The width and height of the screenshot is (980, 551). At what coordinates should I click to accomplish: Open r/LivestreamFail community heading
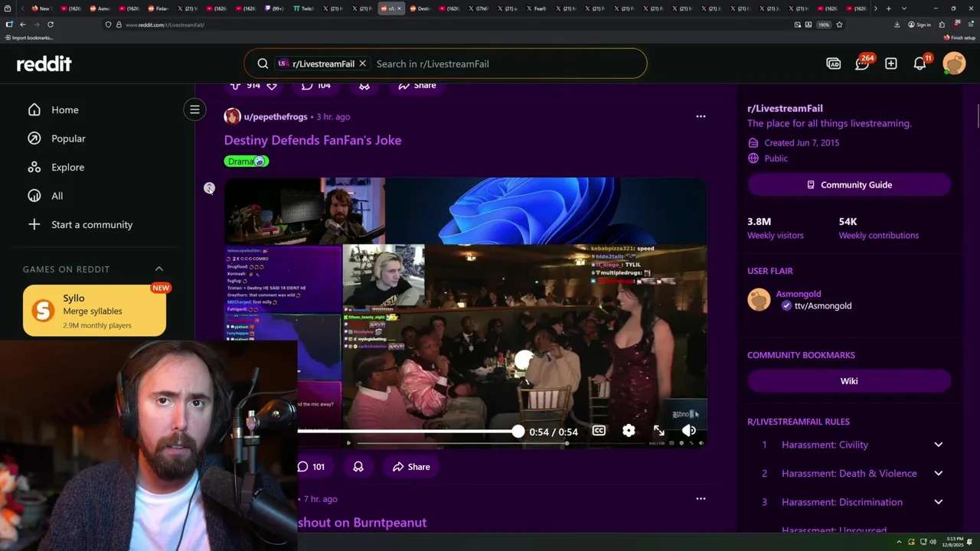(x=785, y=109)
